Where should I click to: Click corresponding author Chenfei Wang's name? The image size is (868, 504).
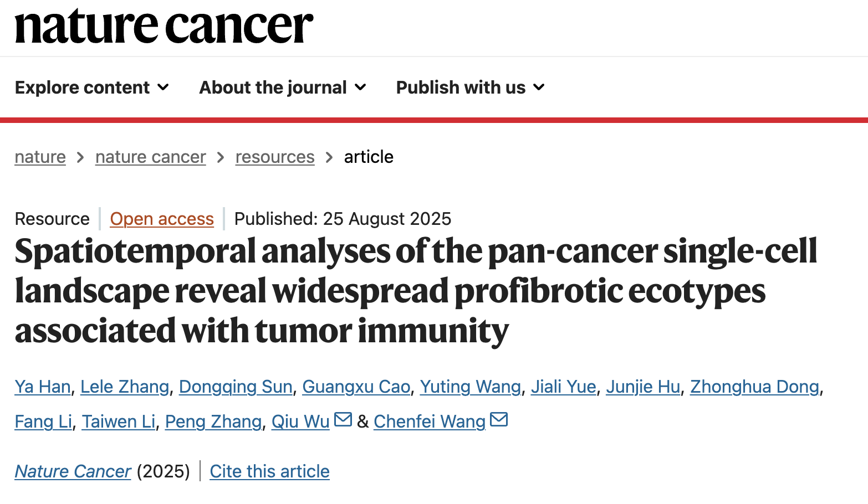pos(430,421)
